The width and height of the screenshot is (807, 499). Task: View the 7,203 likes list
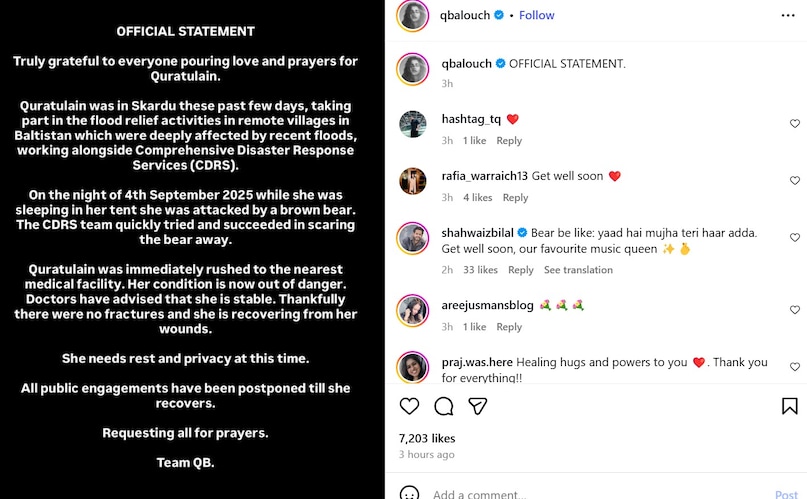[x=426, y=438]
